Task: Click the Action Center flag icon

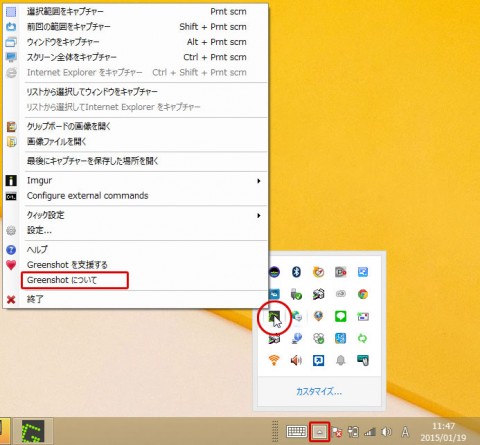Action: point(337,432)
